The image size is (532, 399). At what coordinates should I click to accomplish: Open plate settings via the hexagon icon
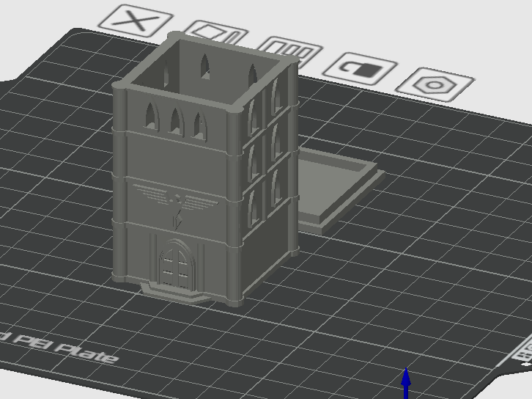(x=435, y=84)
